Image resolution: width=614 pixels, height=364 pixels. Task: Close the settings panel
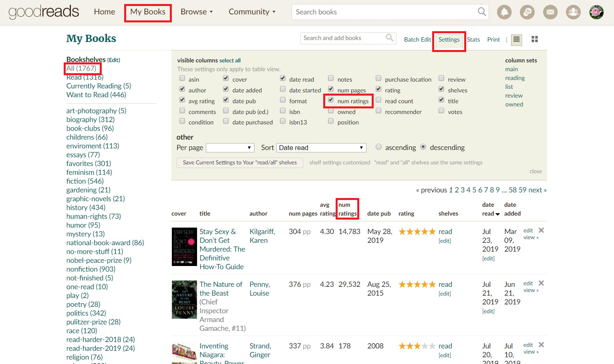tap(535, 171)
